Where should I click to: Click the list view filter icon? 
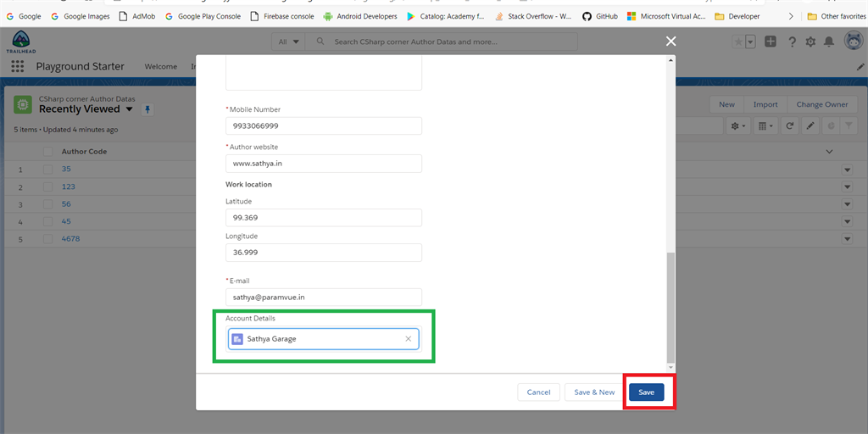(x=848, y=126)
